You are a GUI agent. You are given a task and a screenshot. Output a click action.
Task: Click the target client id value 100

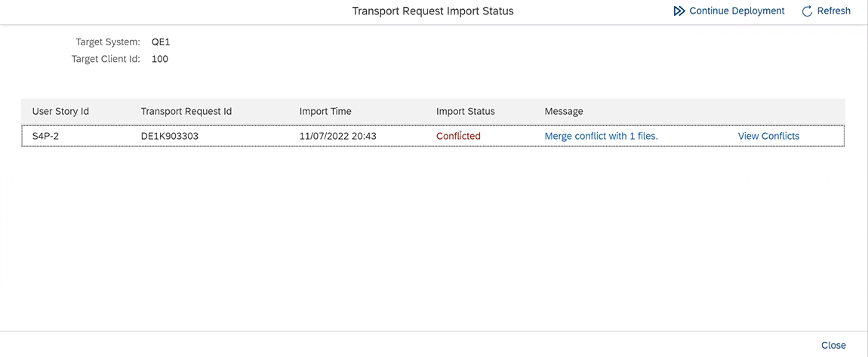click(x=159, y=59)
